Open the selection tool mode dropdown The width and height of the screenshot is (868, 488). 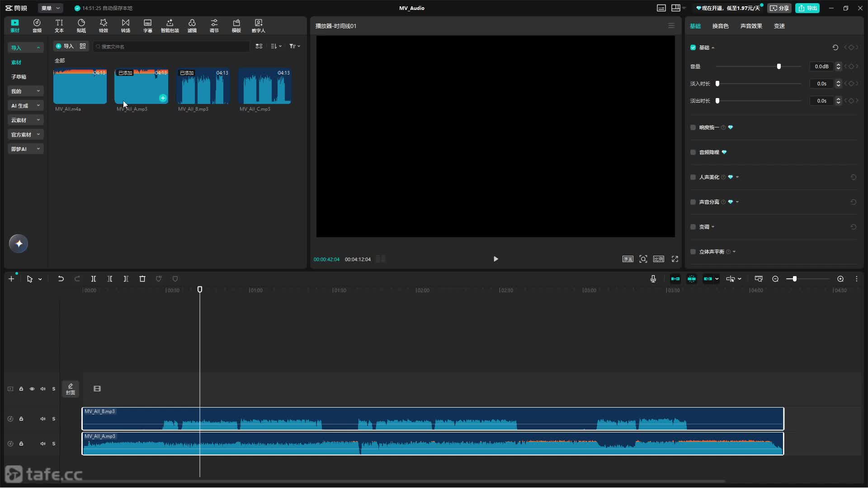pos(40,279)
